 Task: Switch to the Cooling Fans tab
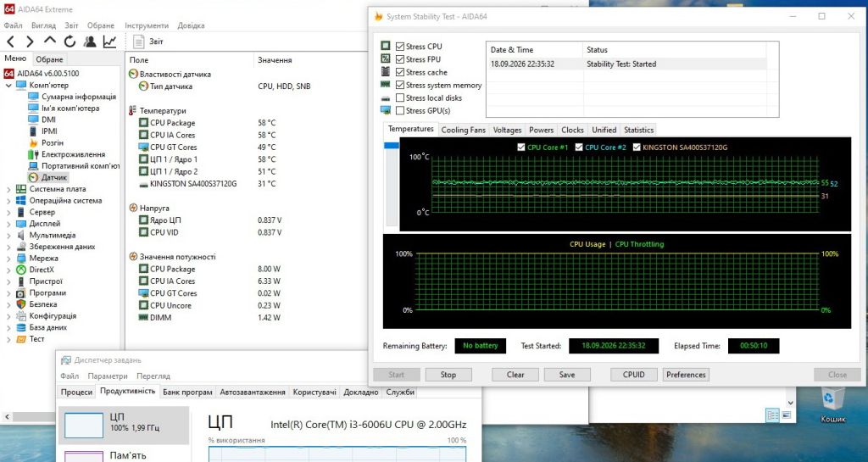pos(464,130)
